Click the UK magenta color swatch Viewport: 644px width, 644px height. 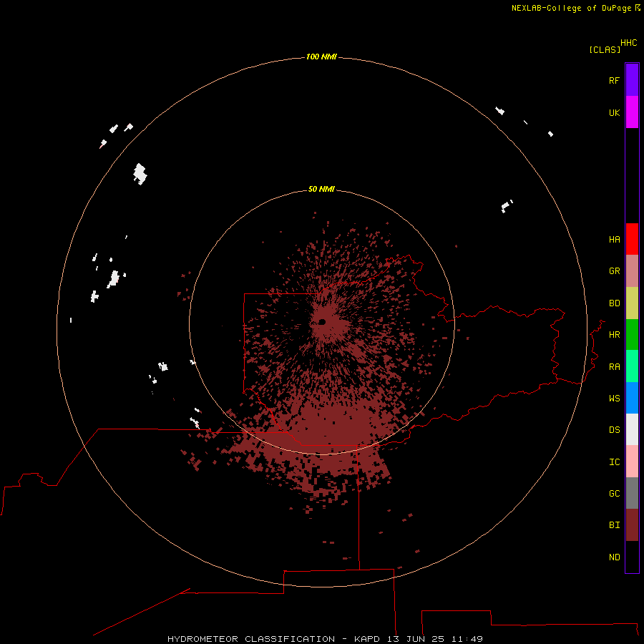[632, 112]
